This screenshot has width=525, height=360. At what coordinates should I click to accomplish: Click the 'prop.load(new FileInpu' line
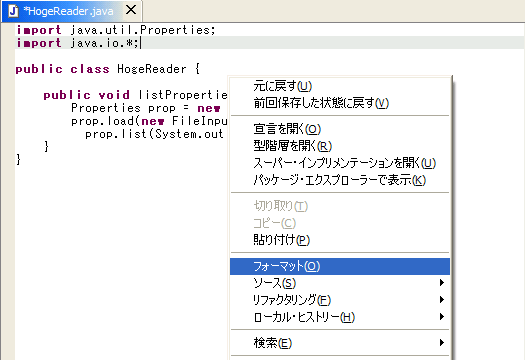click(x=149, y=121)
